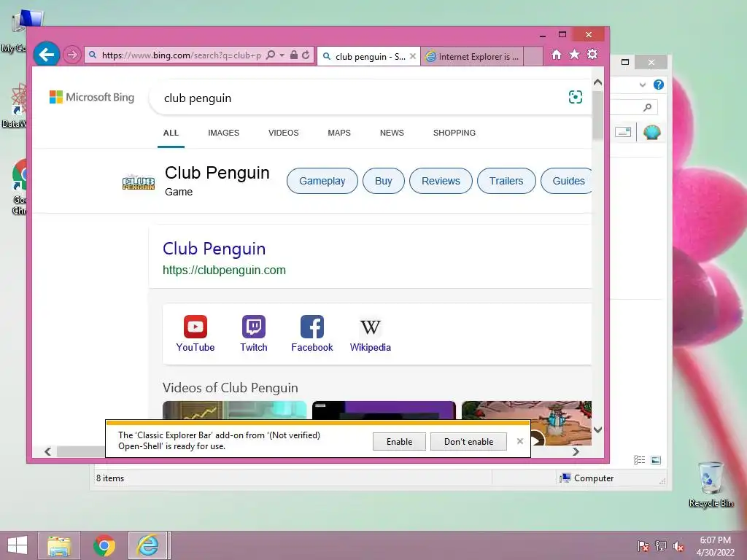Click the search magnifier in the address bar
Screen dimensions: 747x560
tap(271, 55)
